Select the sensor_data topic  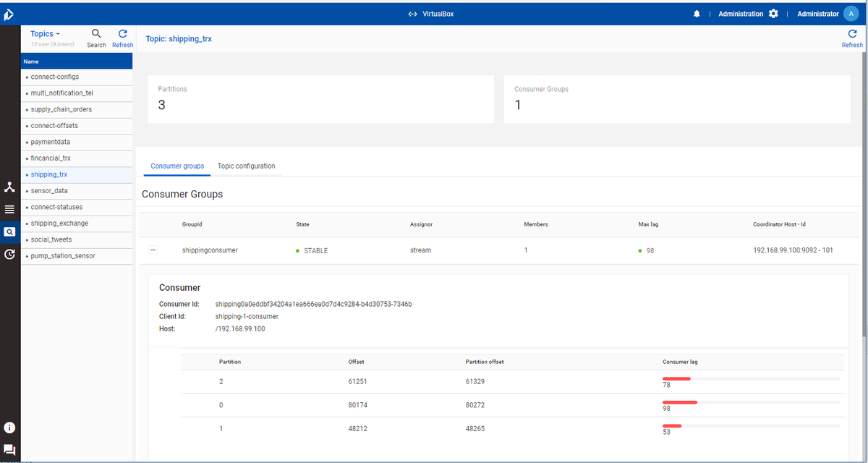tap(77, 191)
